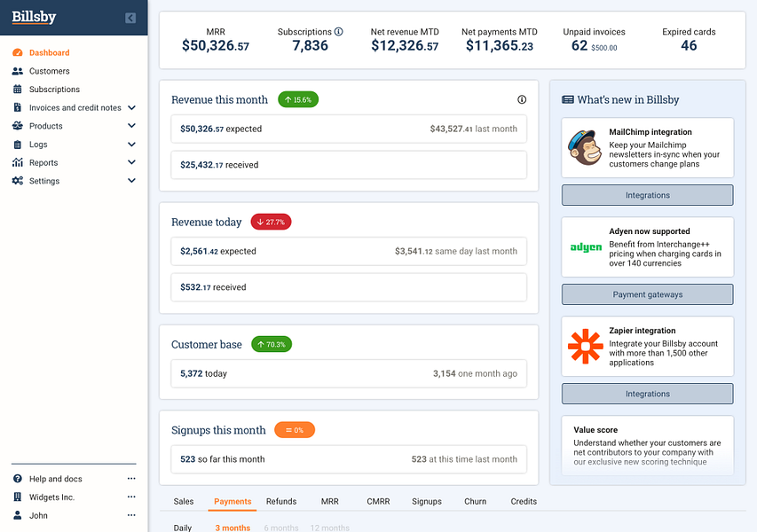Switch to the Refunds tab

click(x=281, y=501)
